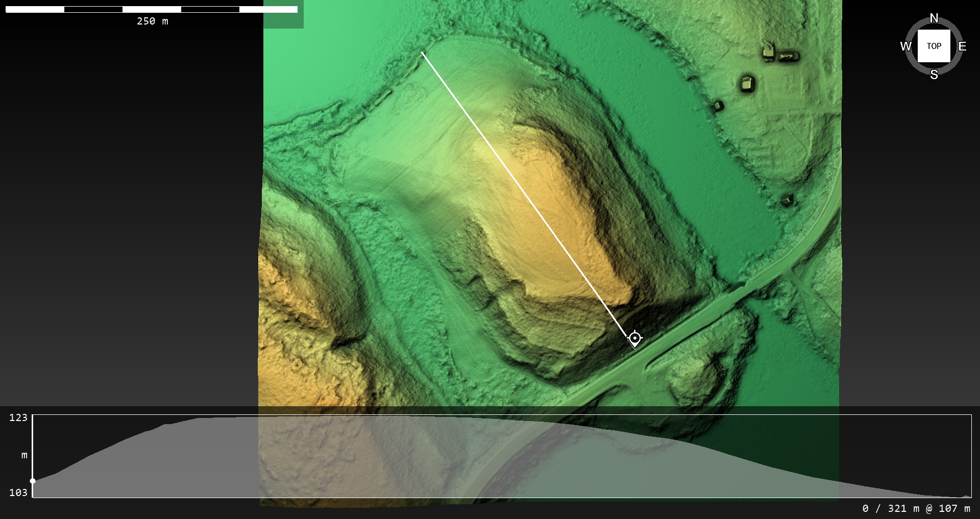Screen dimensions: 980x519
Task: Click the m unit label on the profile axis
Action: click(x=24, y=455)
